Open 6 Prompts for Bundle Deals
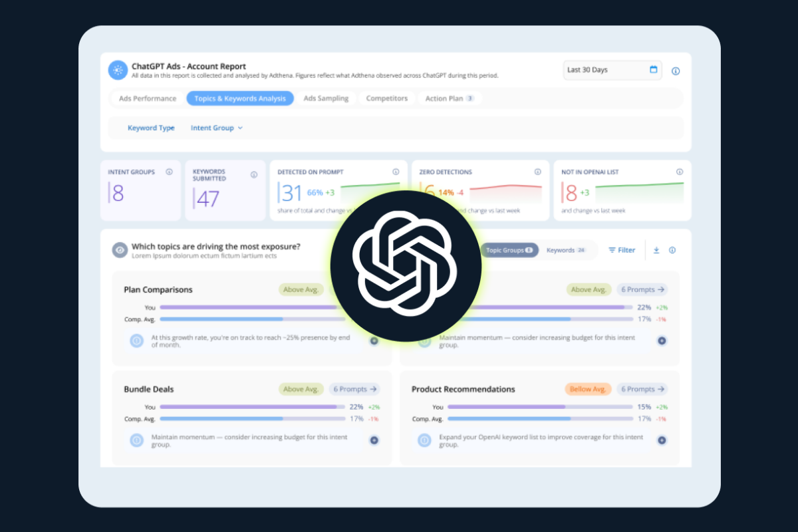The height and width of the screenshot is (532, 798). [354, 389]
